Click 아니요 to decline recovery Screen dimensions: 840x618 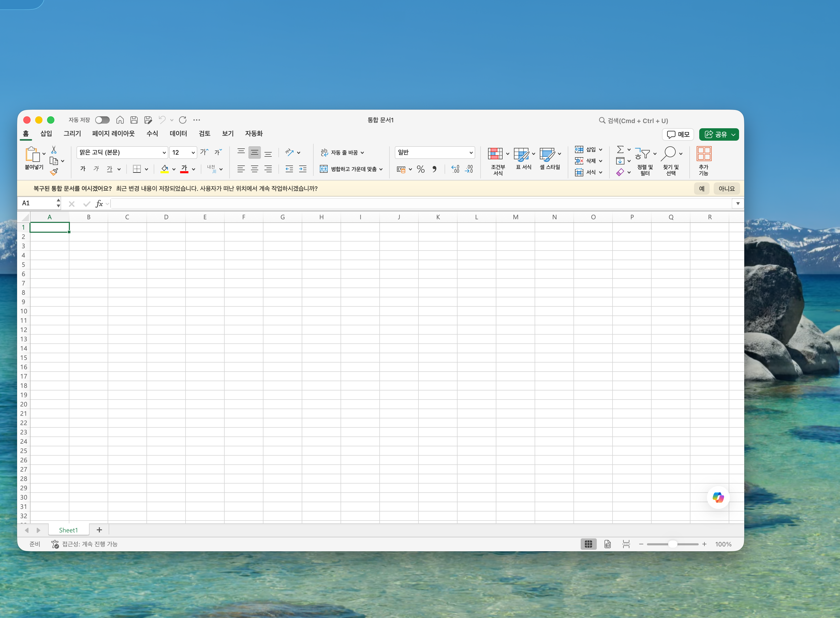pos(727,189)
